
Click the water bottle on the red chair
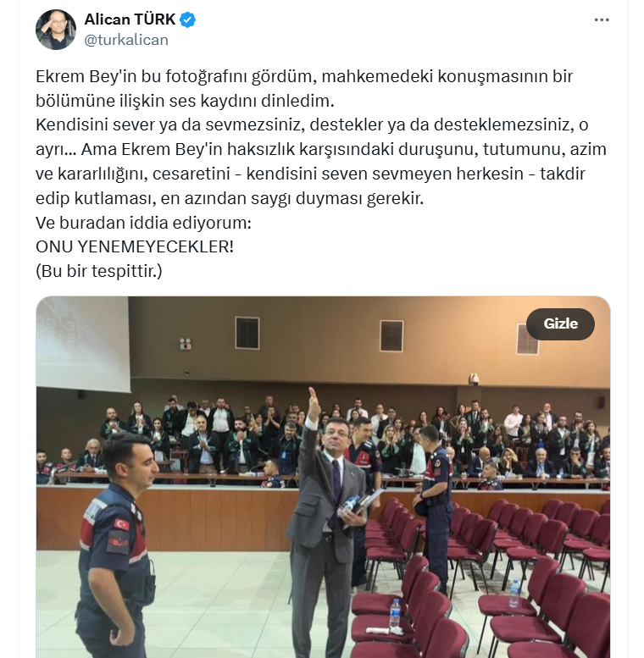tap(395, 614)
